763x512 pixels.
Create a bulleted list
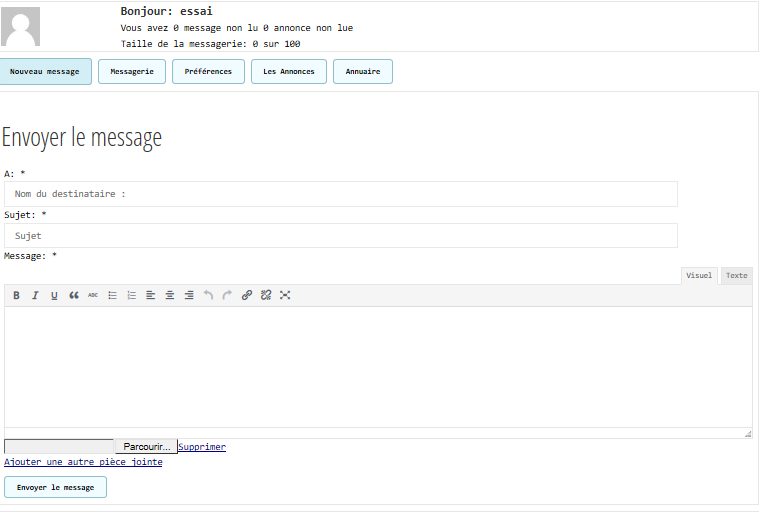point(112,295)
